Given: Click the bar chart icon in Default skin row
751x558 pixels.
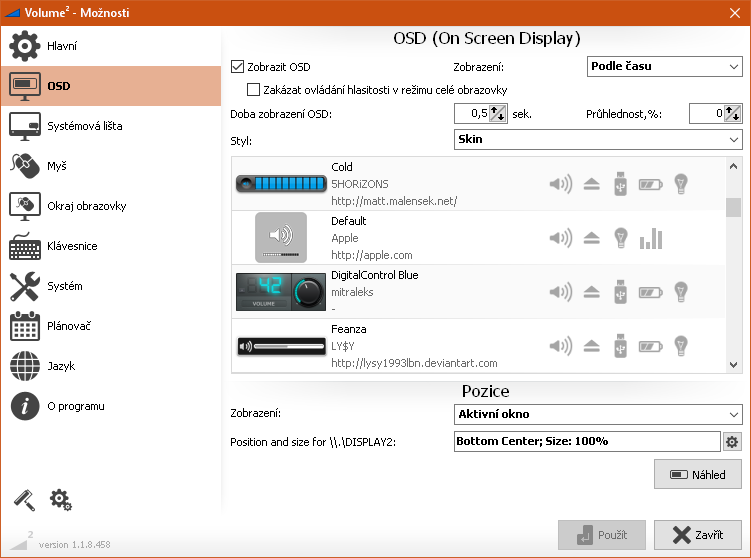Looking at the screenshot, I should (x=650, y=239).
